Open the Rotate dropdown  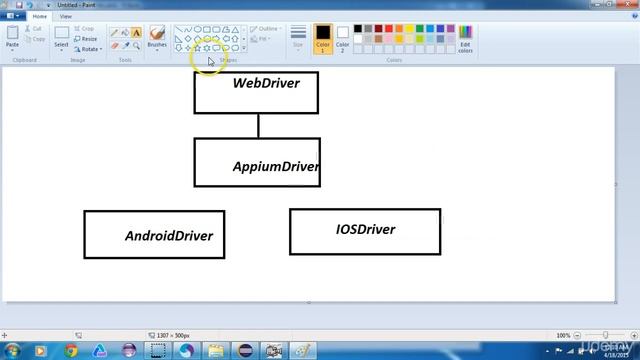(x=88, y=49)
